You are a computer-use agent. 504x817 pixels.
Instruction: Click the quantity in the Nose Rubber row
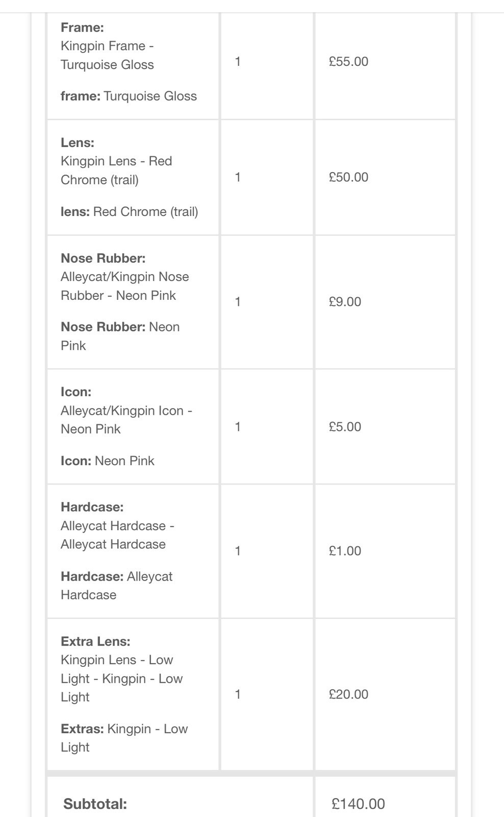tap(238, 302)
